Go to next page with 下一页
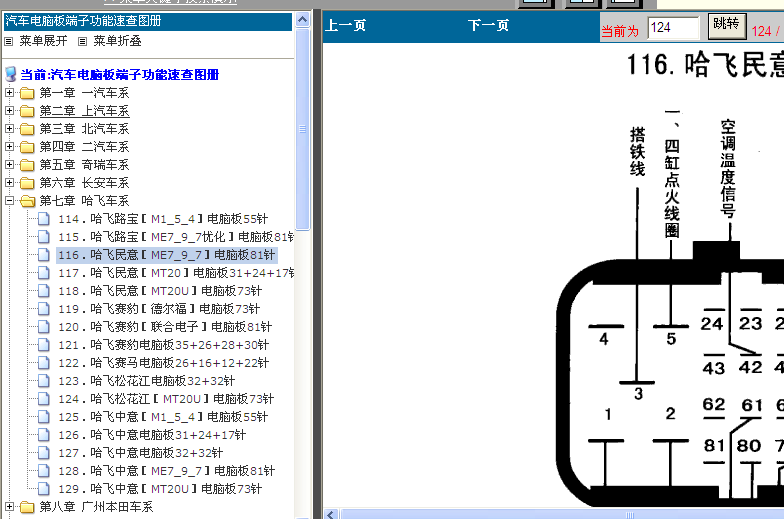 pos(488,26)
